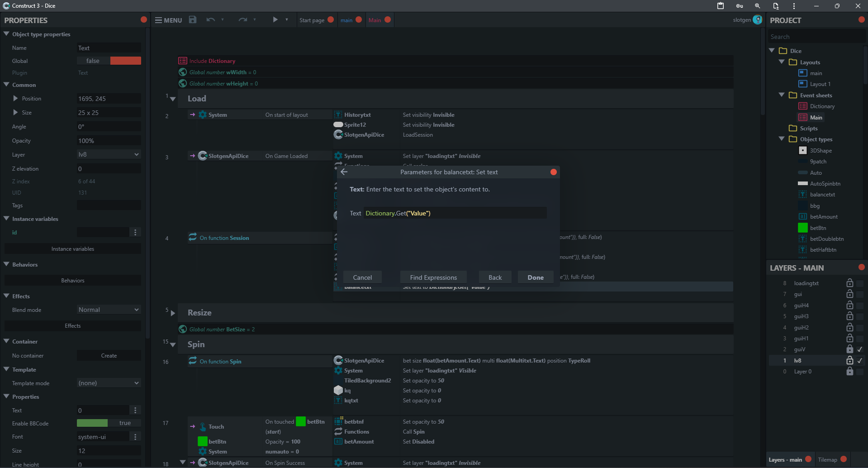Click the Undo arrow icon

click(210, 19)
